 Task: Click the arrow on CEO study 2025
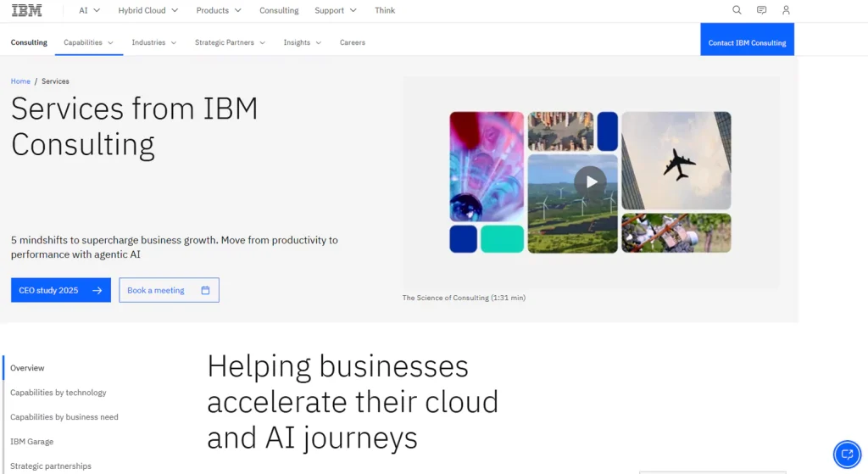pyautogui.click(x=97, y=290)
